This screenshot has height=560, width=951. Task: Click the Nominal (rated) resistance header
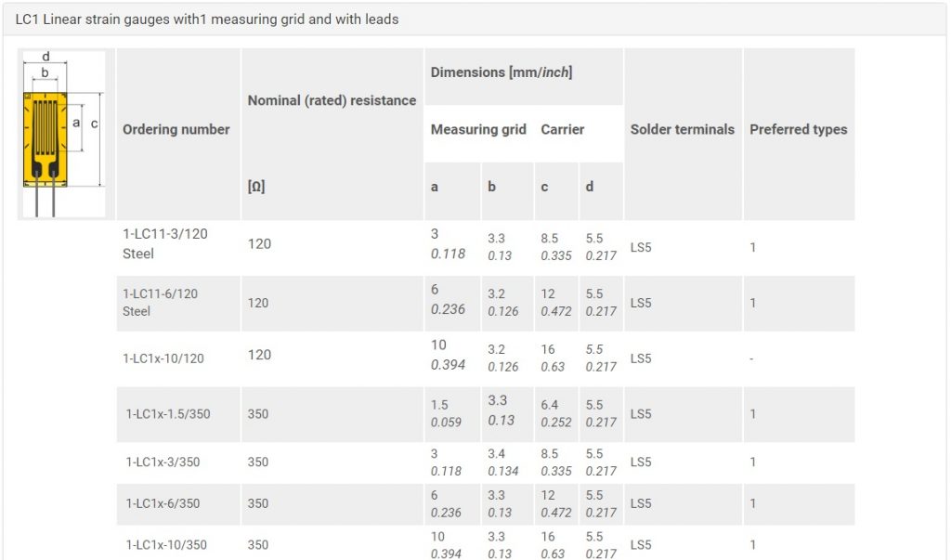pos(332,100)
